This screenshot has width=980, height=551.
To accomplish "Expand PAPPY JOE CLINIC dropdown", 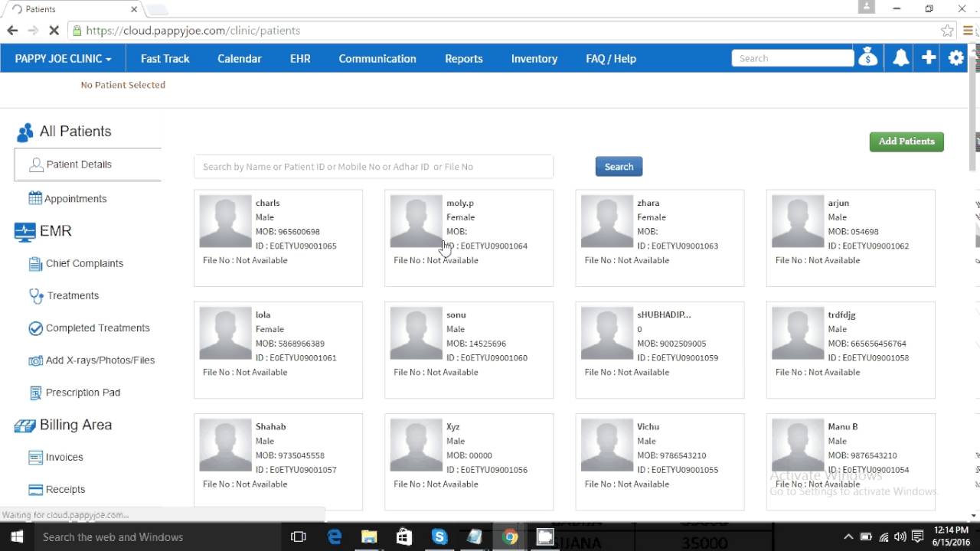I will pos(63,59).
